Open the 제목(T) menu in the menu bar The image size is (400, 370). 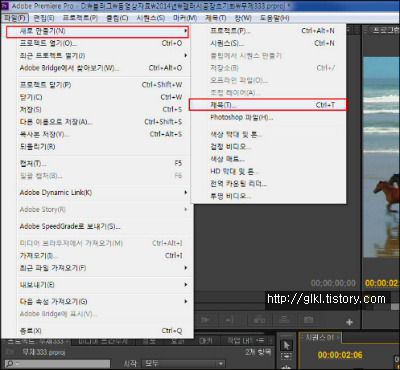216,18
